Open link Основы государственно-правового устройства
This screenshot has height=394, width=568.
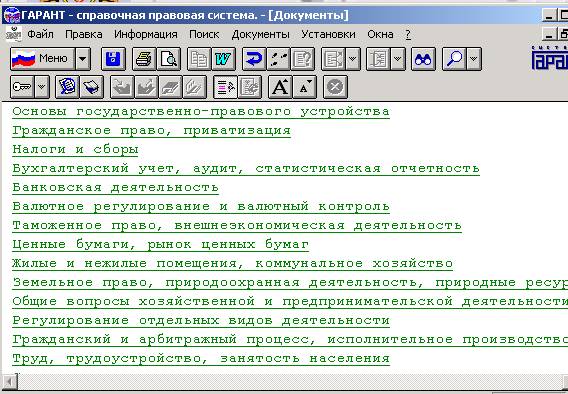click(201, 112)
